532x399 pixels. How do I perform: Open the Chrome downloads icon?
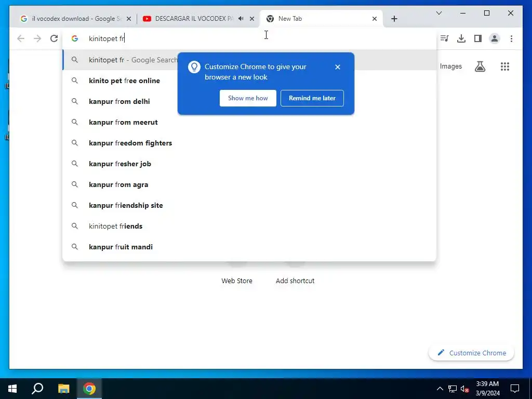[461, 38]
